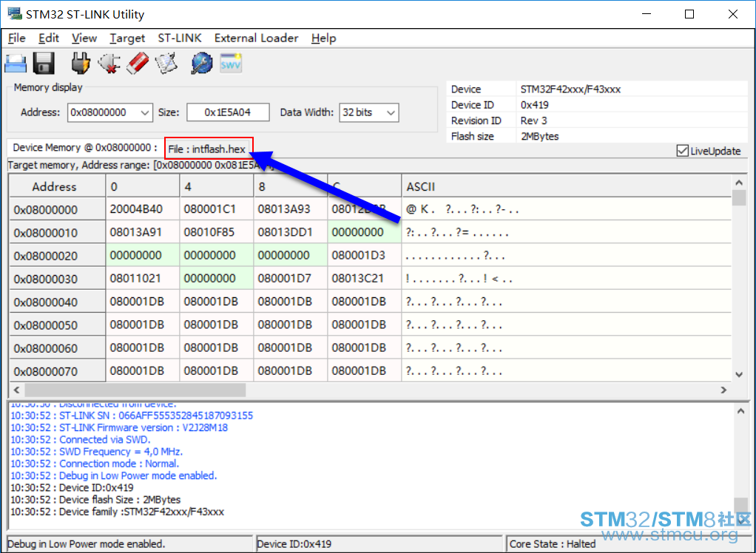Click log line ST-LINK Firmware version V2J28M18

119,427
